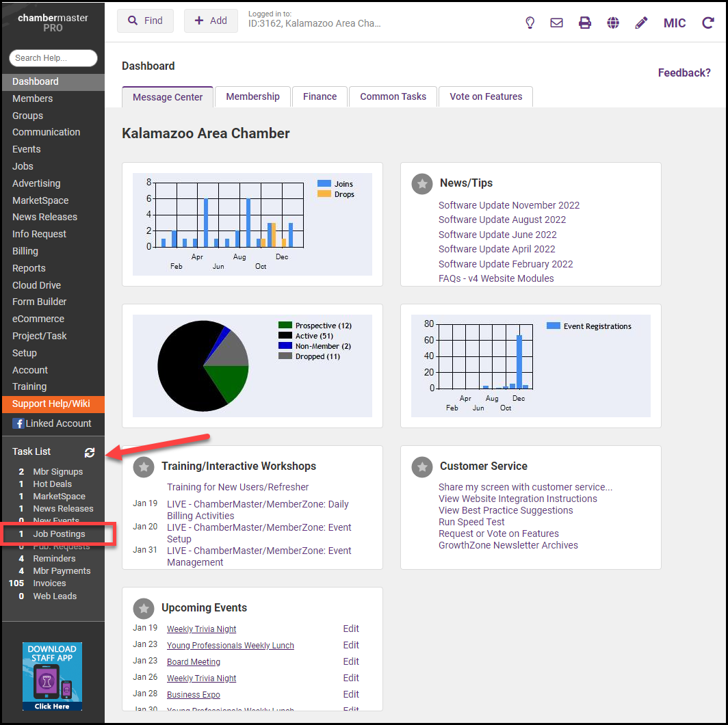Switch to the Membership tab

pyautogui.click(x=252, y=96)
